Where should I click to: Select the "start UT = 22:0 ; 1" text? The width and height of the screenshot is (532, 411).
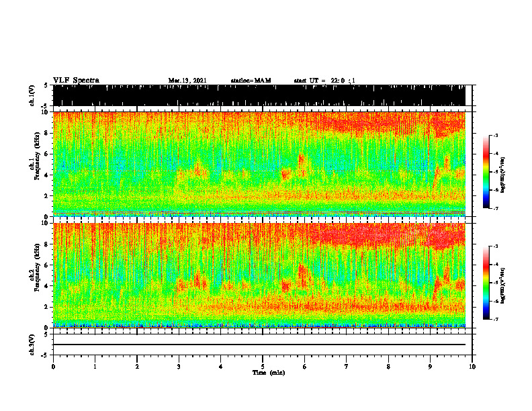[324, 81]
